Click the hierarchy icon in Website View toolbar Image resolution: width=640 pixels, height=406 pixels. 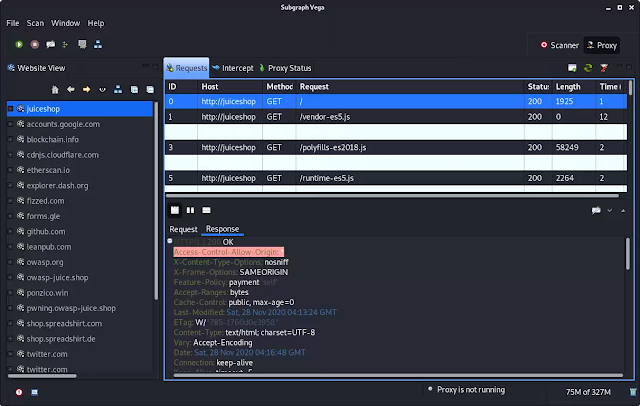pos(118,89)
